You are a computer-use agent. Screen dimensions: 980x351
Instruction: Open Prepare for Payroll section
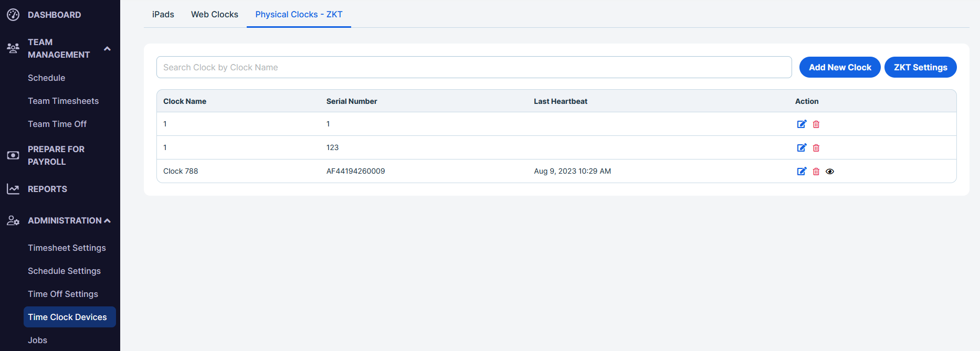[x=56, y=155]
